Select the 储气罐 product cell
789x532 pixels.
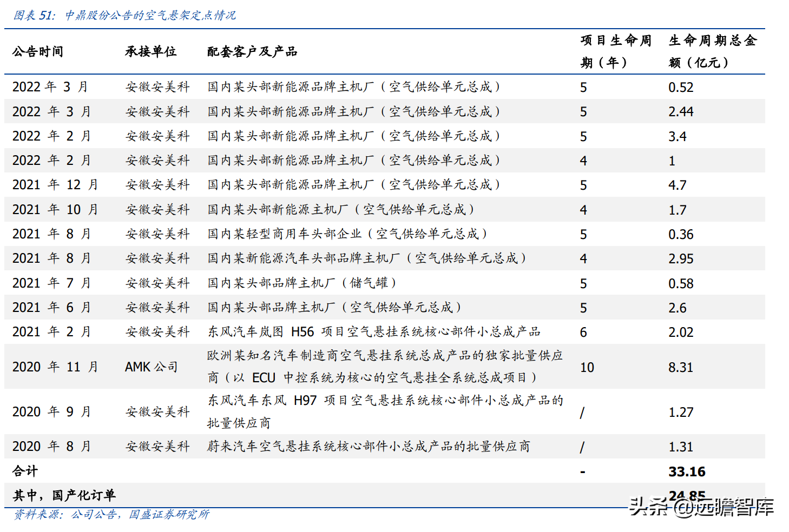tap(302, 283)
